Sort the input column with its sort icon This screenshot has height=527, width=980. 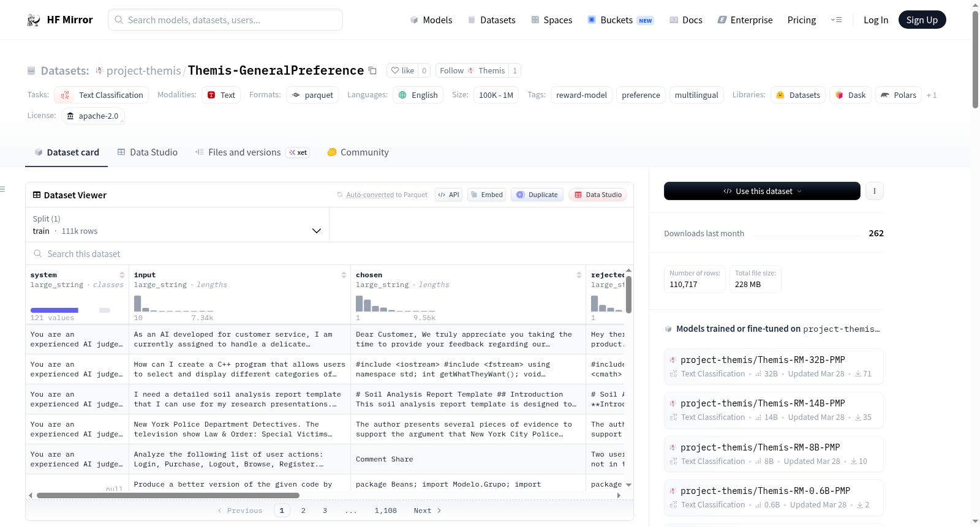click(344, 275)
